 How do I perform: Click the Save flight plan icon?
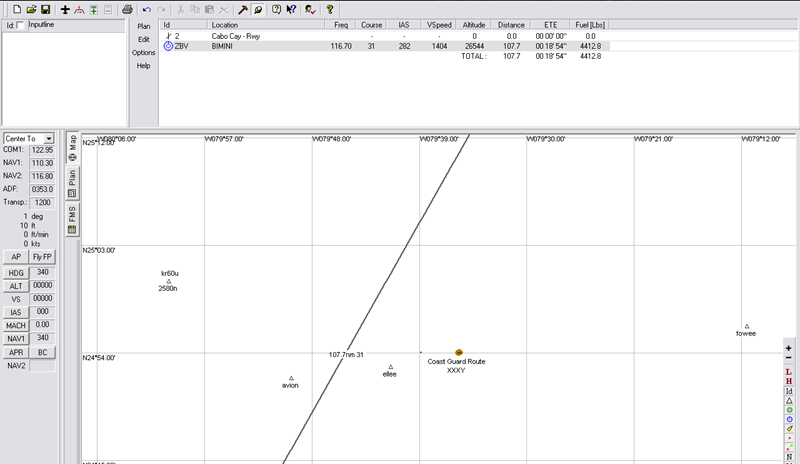(x=46, y=9)
